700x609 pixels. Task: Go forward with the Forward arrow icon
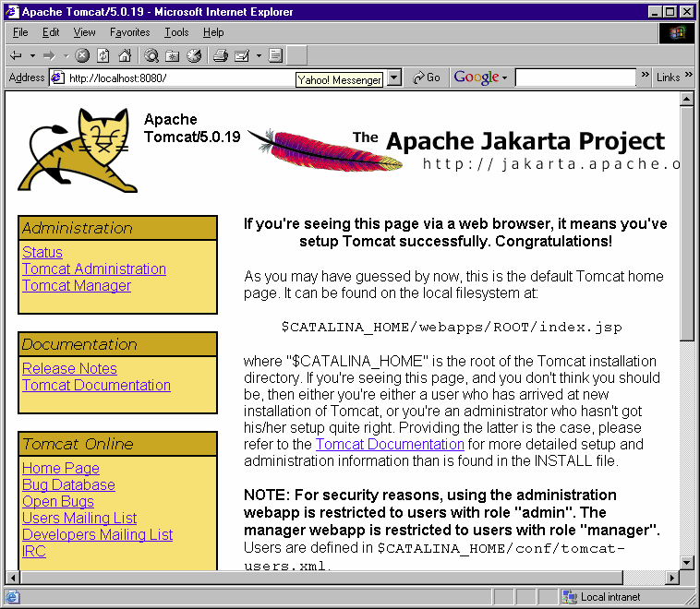(x=49, y=55)
